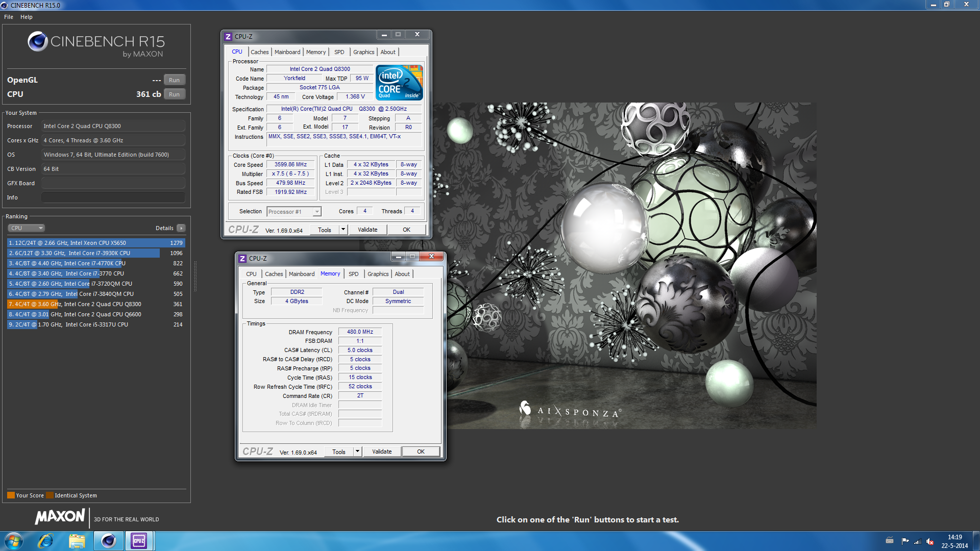Close the lower CPU-Z window

click(431, 257)
